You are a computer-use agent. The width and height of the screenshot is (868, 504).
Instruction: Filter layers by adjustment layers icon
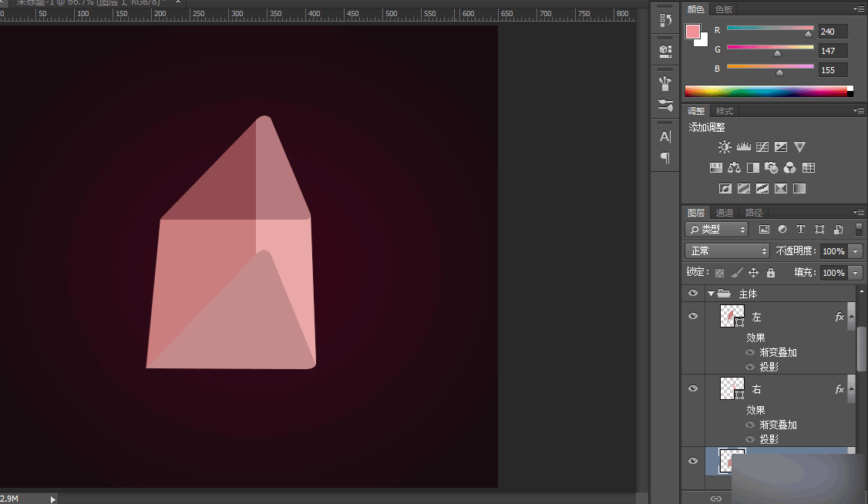pos(782,229)
